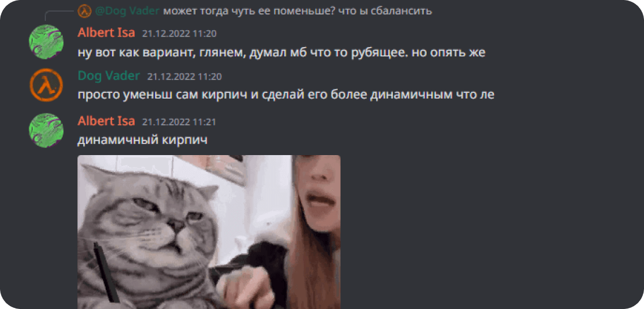Open Dog Vader's orange lambda avatar
Screen dimensions: 644x309
[46, 86]
